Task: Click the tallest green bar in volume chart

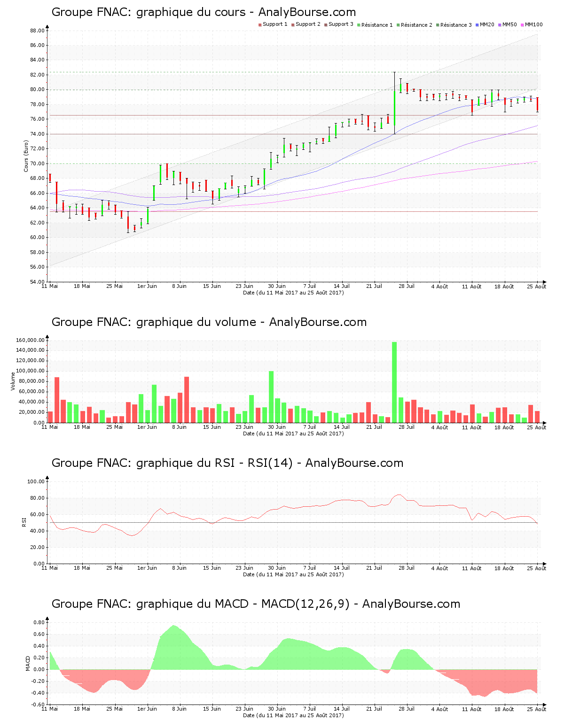Action: pyautogui.click(x=394, y=382)
